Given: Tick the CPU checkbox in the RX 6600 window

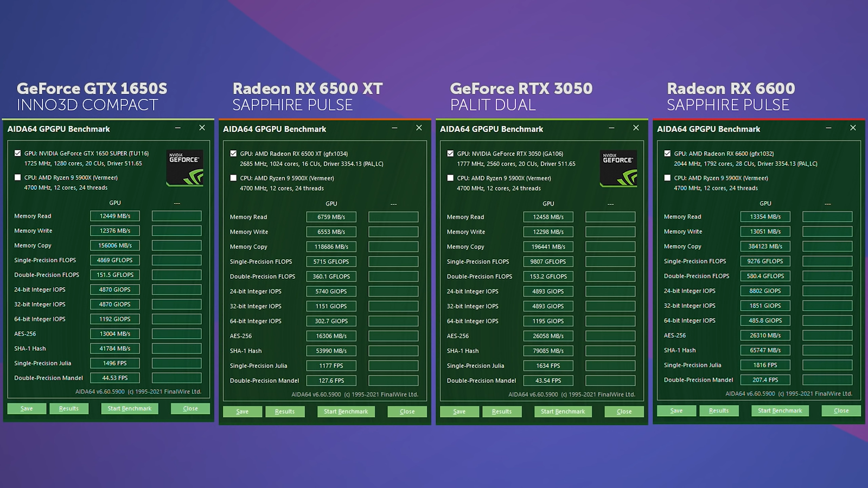Looking at the screenshot, I should pos(667,178).
